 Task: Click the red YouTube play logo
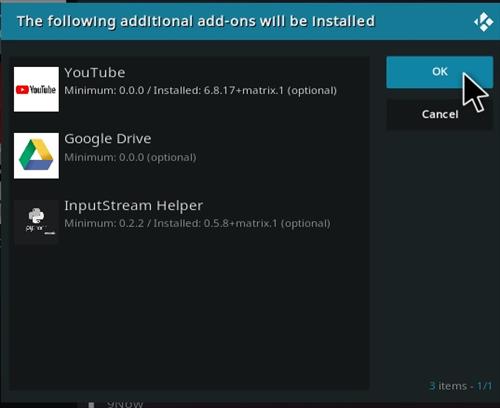pyautogui.click(x=22, y=90)
